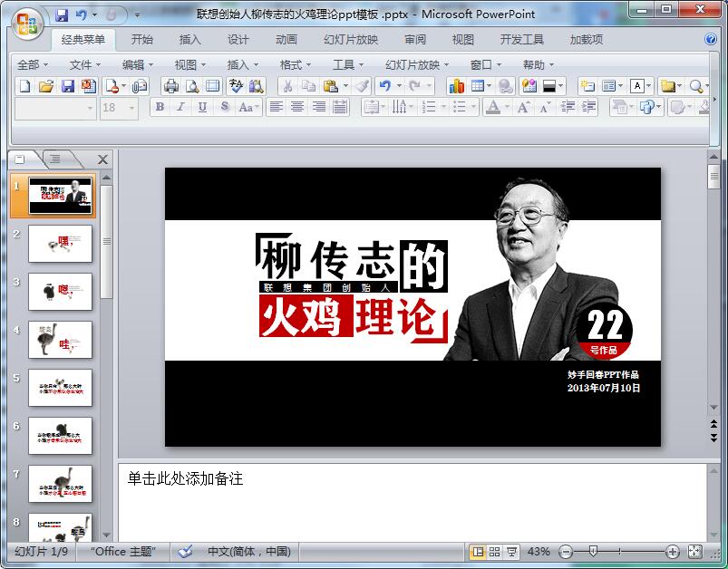
Task: Insert hyperlink globe icon
Action: click(505, 86)
